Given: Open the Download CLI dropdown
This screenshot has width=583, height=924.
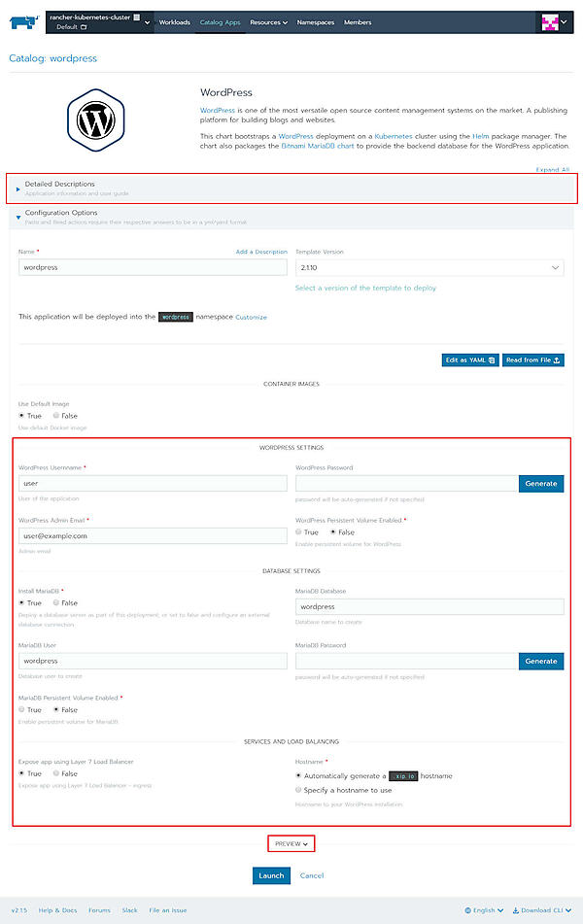Looking at the screenshot, I should (542, 910).
